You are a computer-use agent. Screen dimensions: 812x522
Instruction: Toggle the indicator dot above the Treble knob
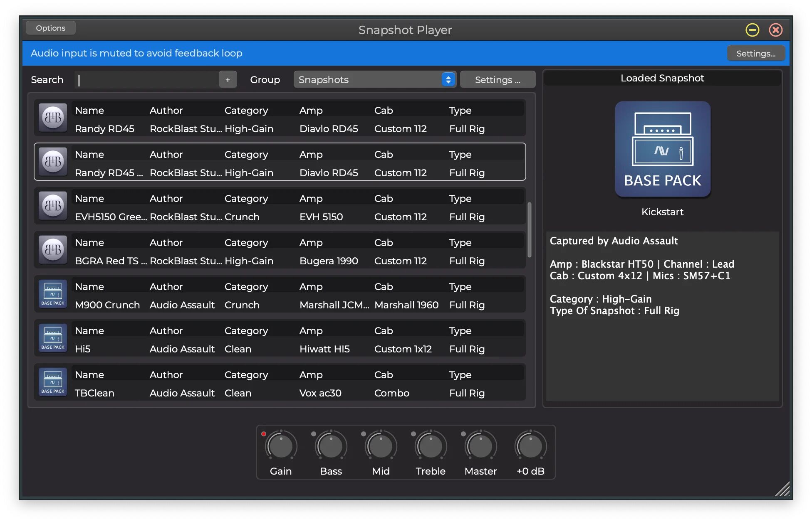[413, 433]
